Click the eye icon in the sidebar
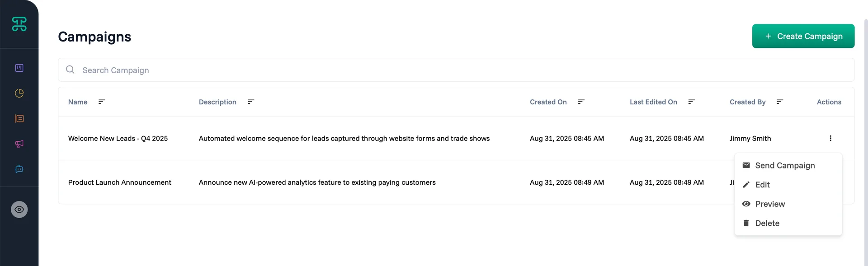The height and width of the screenshot is (266, 868). pyautogui.click(x=19, y=210)
